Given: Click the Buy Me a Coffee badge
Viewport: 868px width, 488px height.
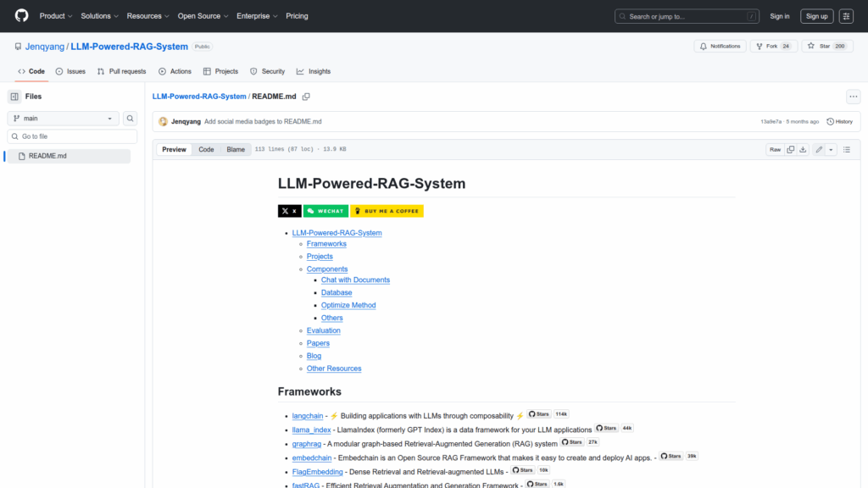Looking at the screenshot, I should coord(387,211).
